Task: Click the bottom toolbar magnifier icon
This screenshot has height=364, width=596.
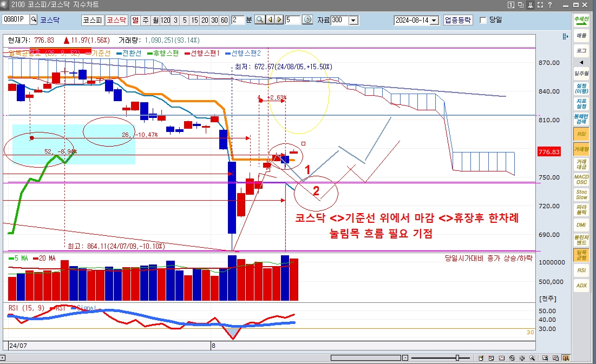Action: click(532, 358)
